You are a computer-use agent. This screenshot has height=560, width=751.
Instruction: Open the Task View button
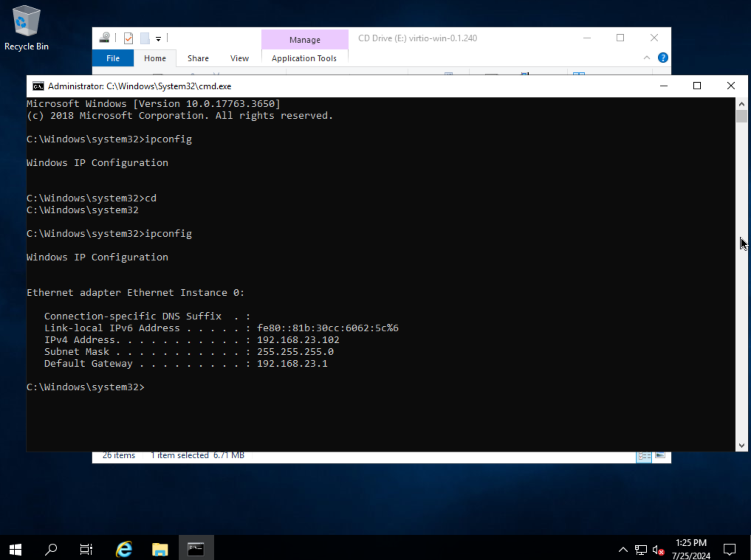click(86, 549)
